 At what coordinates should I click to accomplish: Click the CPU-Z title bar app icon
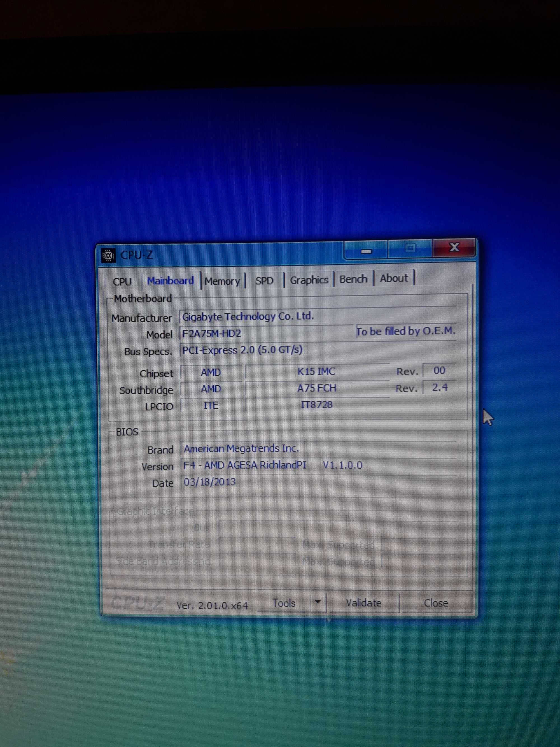coord(108,256)
